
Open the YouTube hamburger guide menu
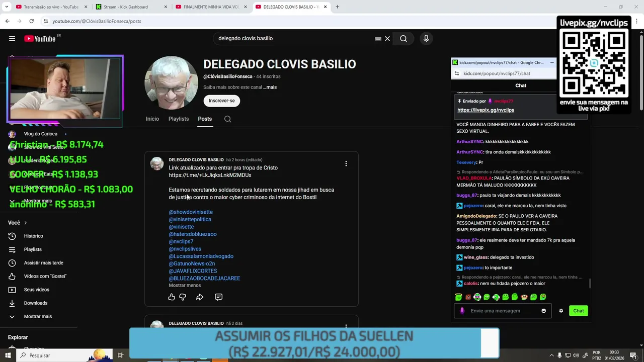pos(12,39)
